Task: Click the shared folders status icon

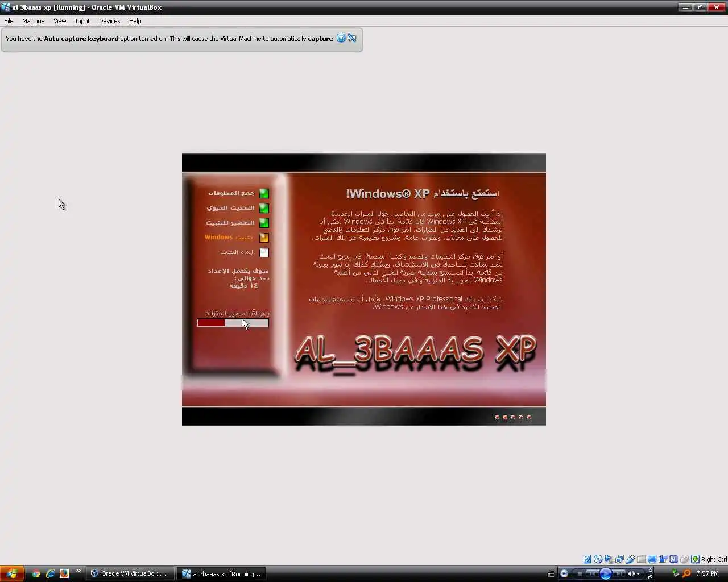Action: (x=641, y=559)
